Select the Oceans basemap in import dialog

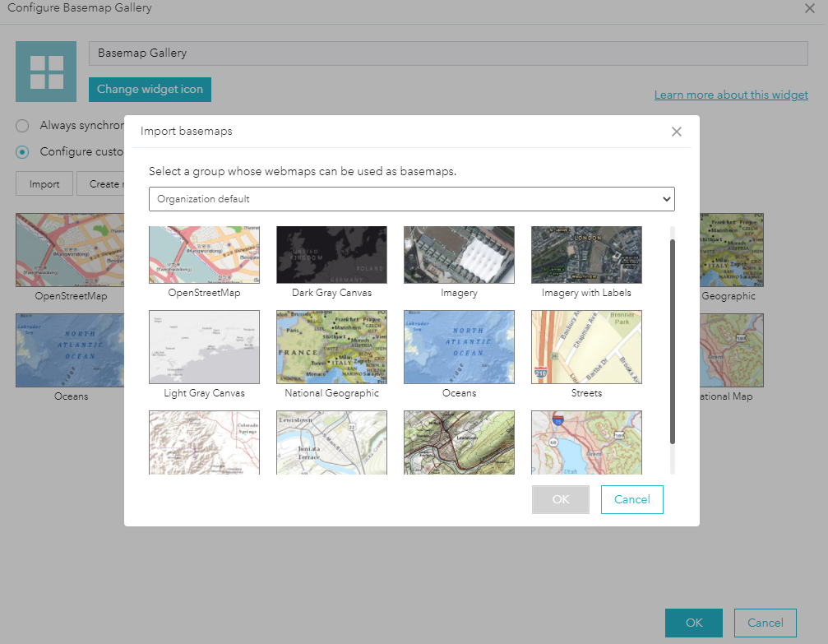459,347
